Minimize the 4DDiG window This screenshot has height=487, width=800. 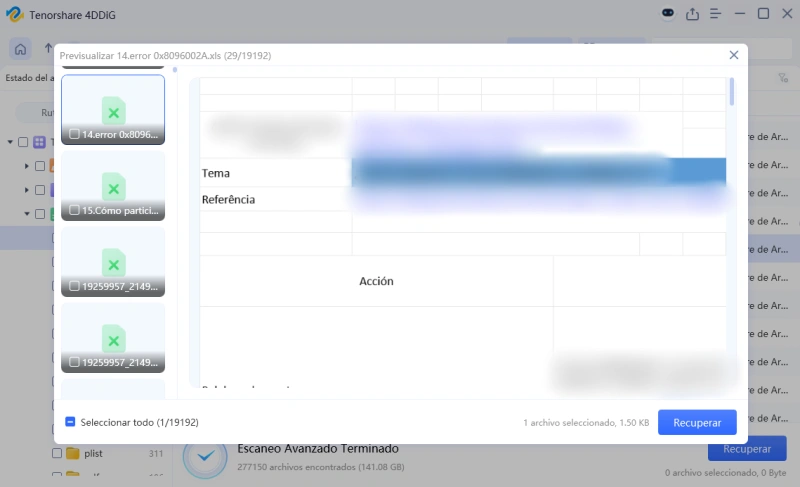click(740, 14)
